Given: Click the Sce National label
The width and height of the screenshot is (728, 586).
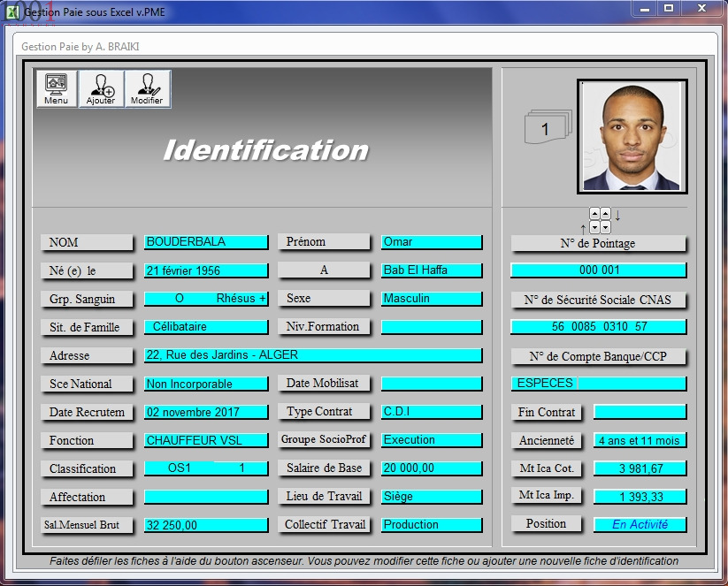Looking at the screenshot, I should click(x=87, y=384).
